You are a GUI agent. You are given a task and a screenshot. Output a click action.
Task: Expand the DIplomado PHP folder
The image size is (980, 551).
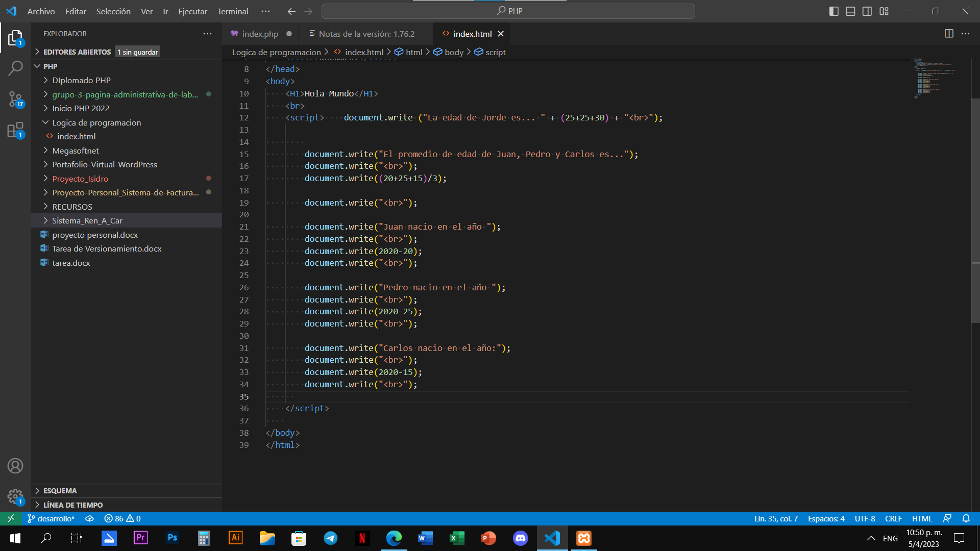(x=126, y=80)
